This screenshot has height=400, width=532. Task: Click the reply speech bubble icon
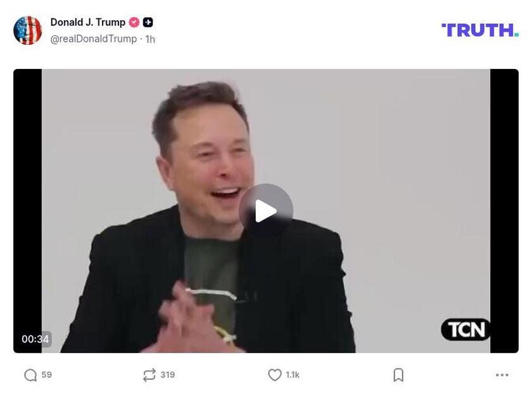tap(30, 375)
